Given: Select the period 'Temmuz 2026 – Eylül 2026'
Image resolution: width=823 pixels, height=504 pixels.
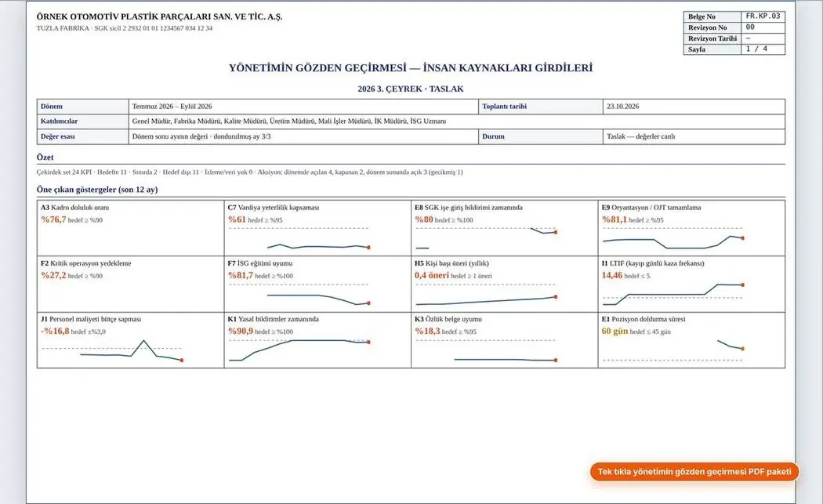Looking at the screenshot, I should (172, 106).
